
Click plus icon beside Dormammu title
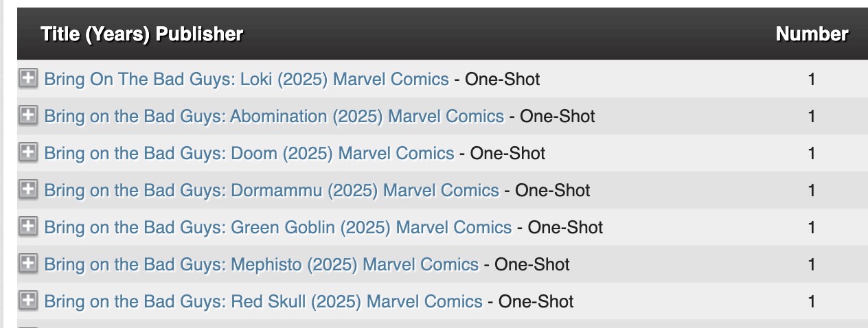[x=27, y=190]
